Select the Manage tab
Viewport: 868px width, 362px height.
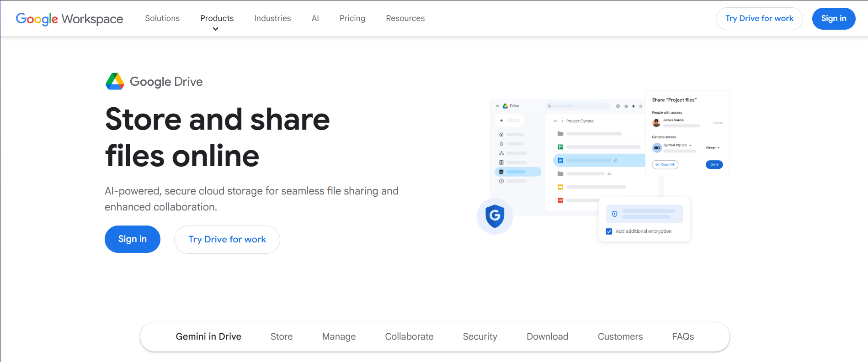(x=339, y=336)
